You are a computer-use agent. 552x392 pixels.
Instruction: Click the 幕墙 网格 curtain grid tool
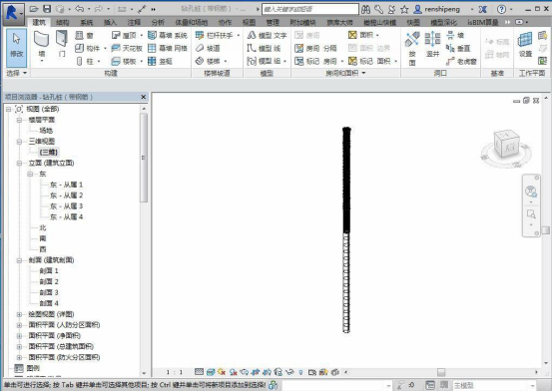point(168,48)
